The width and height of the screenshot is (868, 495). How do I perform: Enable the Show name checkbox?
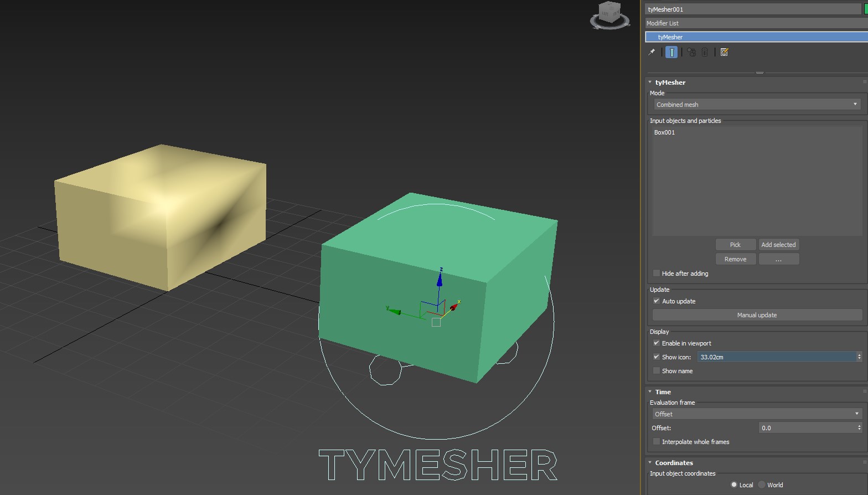pyautogui.click(x=657, y=371)
